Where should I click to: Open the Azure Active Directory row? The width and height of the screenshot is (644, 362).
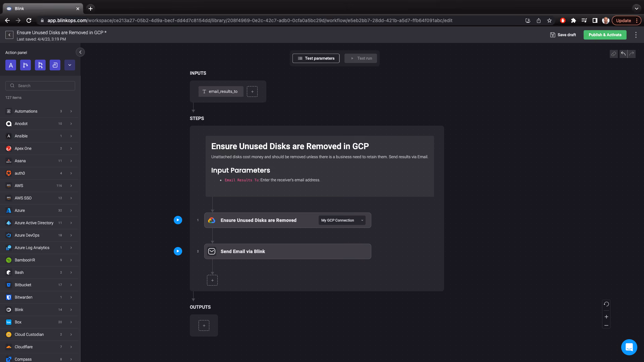click(x=39, y=223)
